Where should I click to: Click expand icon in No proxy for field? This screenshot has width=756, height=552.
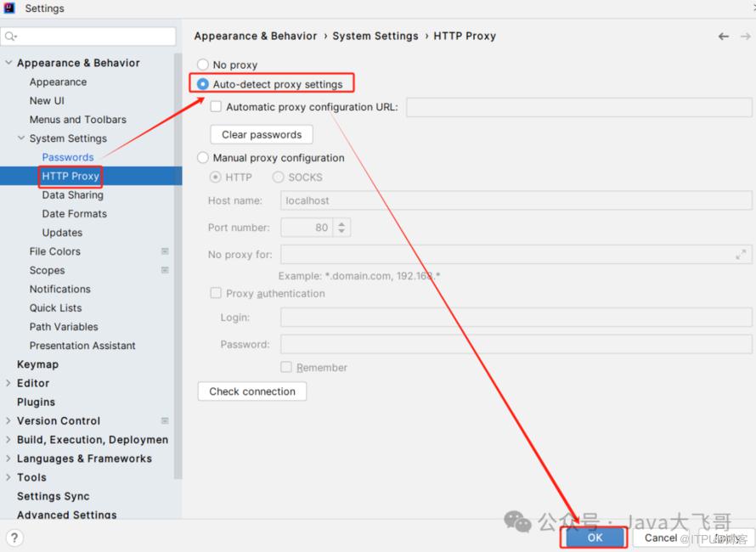click(741, 254)
